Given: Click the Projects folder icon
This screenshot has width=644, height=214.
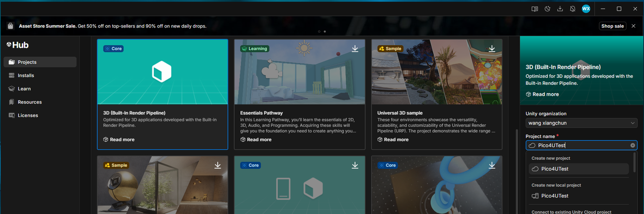Looking at the screenshot, I should tap(12, 62).
